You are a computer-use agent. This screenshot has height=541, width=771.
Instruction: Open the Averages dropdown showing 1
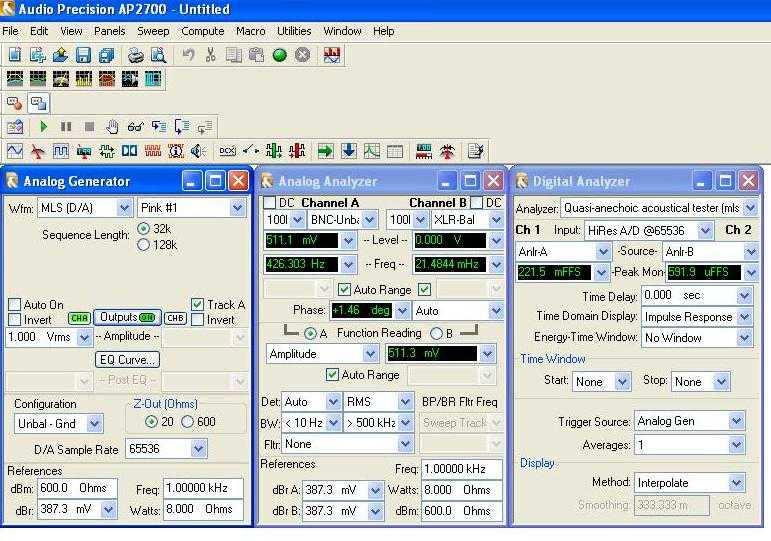pyautogui.click(x=736, y=445)
